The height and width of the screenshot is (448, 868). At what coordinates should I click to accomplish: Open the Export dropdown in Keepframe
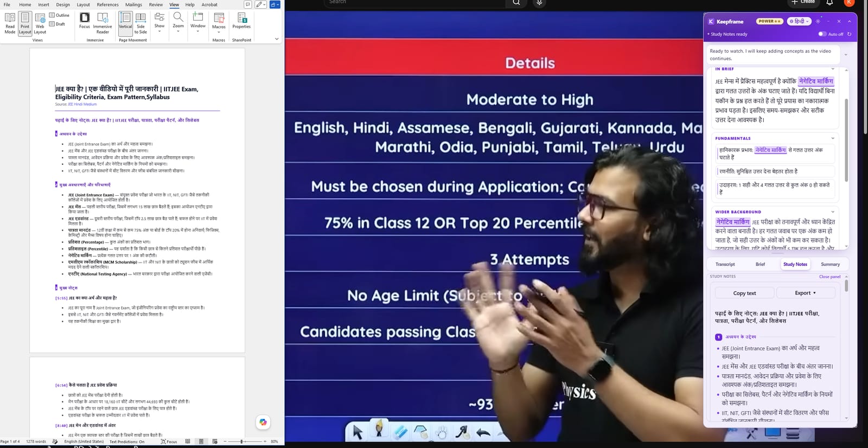(x=805, y=293)
